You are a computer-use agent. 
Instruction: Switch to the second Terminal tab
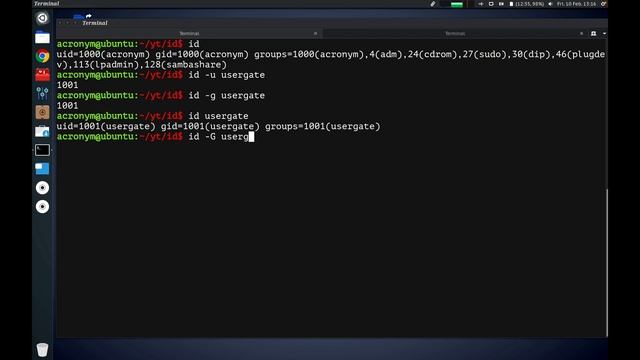click(x=455, y=33)
